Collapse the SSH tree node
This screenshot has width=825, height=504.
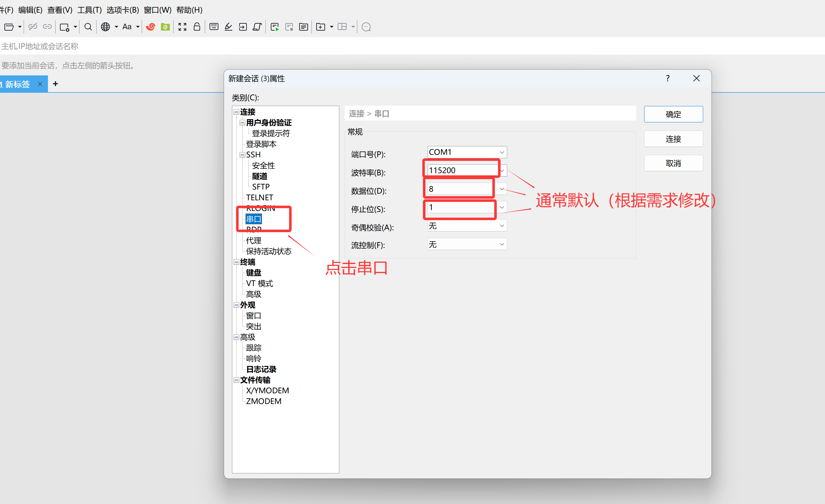tap(242, 155)
